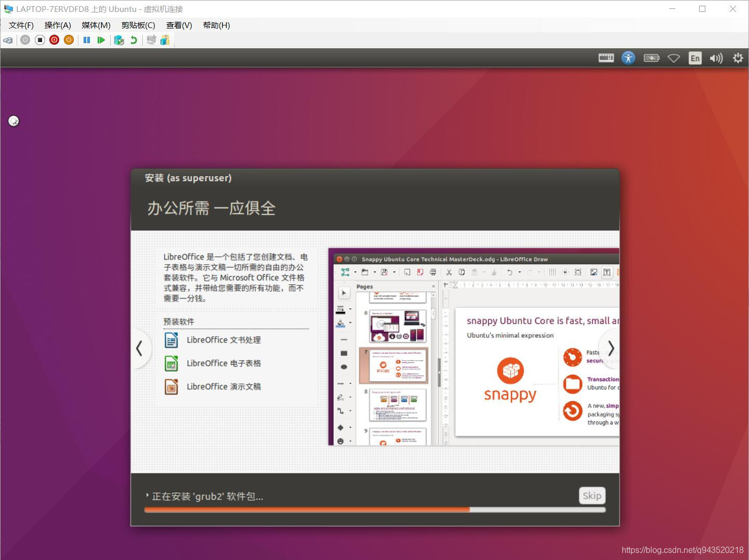This screenshot has width=749, height=560.
Task: Click the grey Start power icon
Action: point(25,40)
